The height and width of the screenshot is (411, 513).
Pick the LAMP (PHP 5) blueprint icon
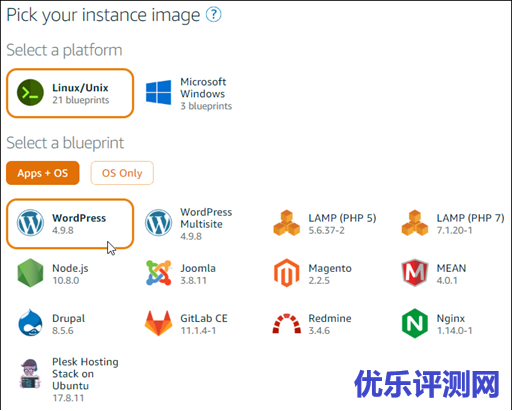click(287, 223)
